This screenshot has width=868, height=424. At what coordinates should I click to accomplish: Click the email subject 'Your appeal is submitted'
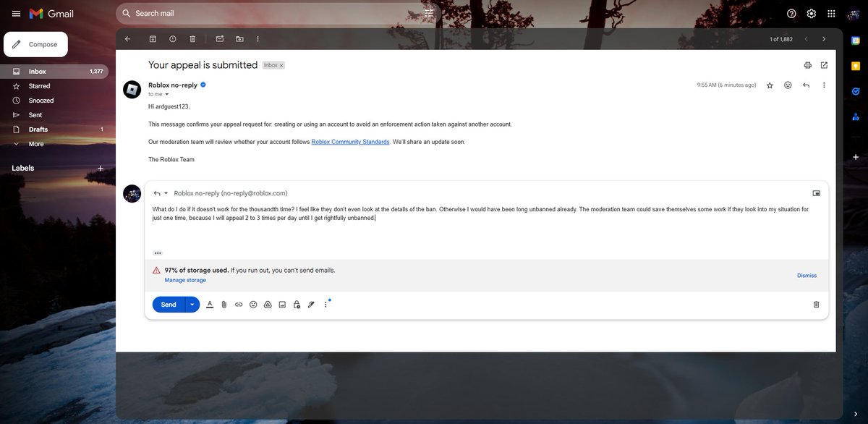[203, 65]
